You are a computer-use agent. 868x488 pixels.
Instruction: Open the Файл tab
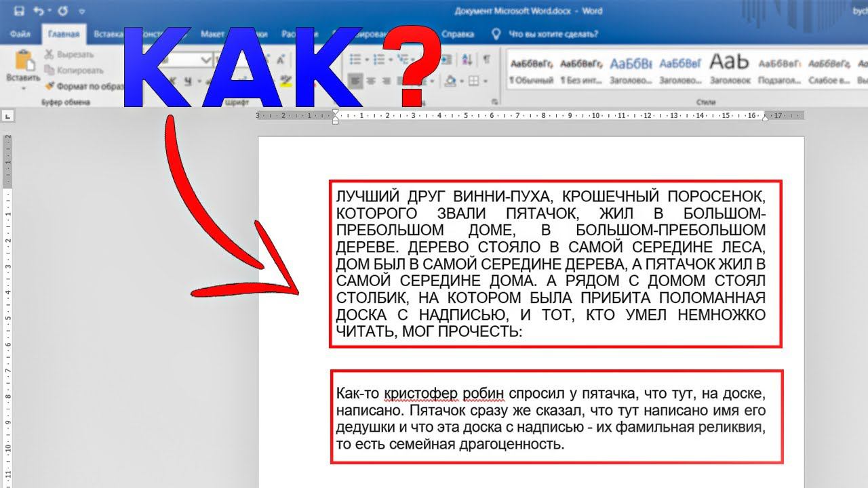(20, 34)
